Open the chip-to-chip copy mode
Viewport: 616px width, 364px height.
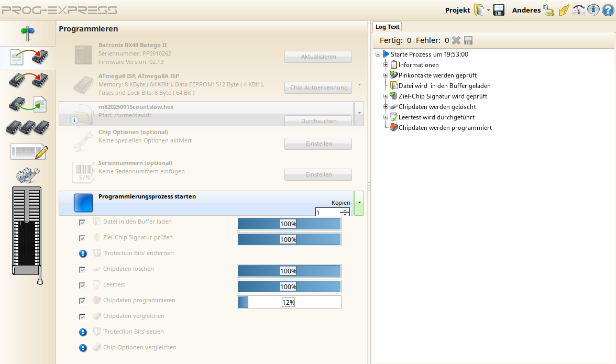click(x=28, y=80)
